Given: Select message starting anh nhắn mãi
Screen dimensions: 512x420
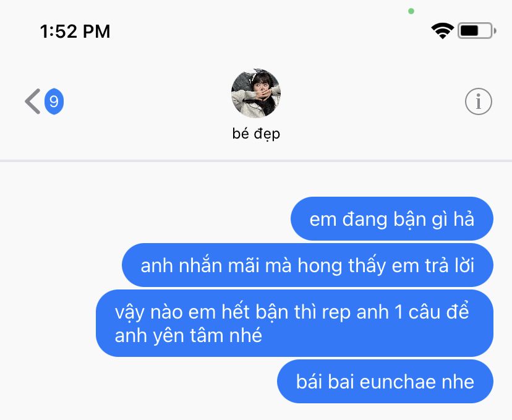Looking at the screenshot, I should [307, 265].
